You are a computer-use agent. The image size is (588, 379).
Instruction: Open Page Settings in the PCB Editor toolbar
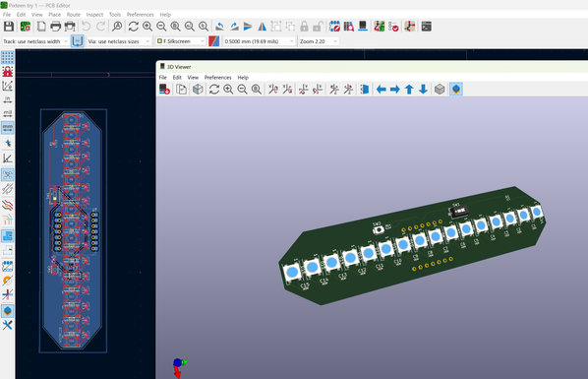tap(41, 27)
